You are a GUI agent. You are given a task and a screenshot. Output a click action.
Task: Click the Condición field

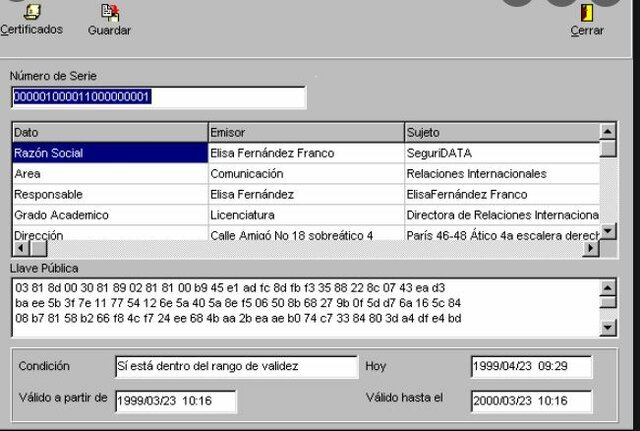pyautogui.click(x=237, y=367)
